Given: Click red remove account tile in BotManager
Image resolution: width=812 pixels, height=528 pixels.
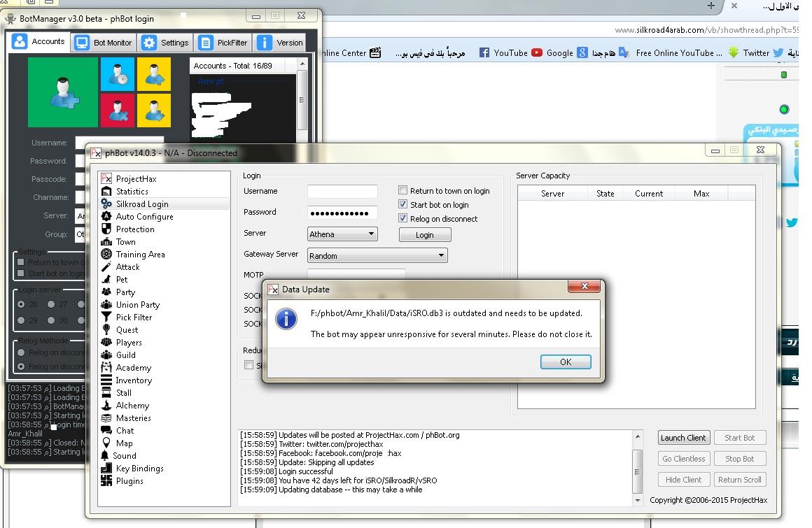Looking at the screenshot, I should [x=118, y=110].
